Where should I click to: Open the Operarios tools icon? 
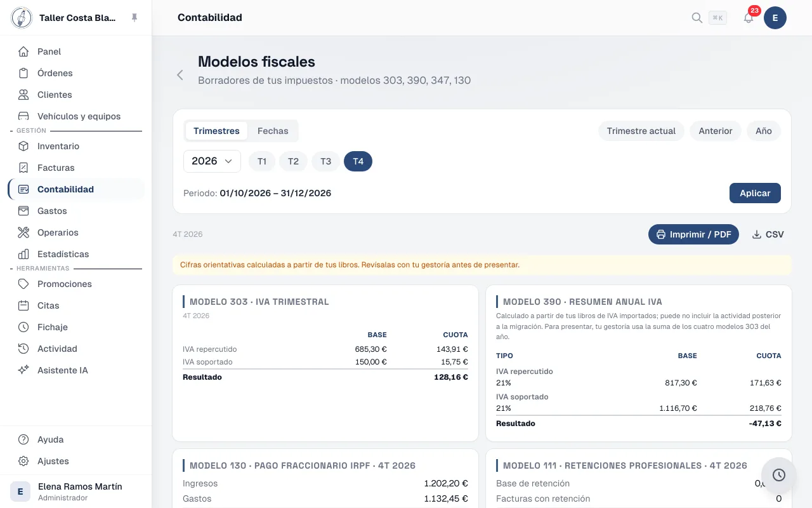pos(23,232)
